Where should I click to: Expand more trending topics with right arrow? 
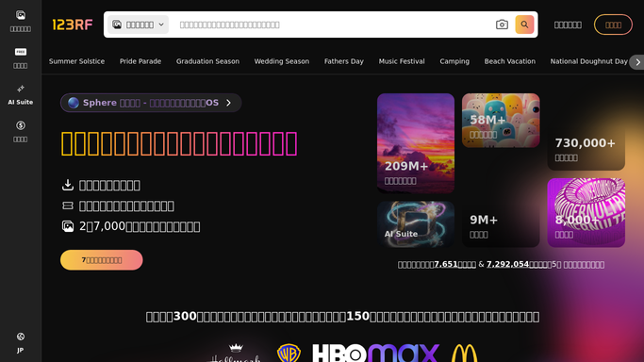pyautogui.click(x=637, y=62)
